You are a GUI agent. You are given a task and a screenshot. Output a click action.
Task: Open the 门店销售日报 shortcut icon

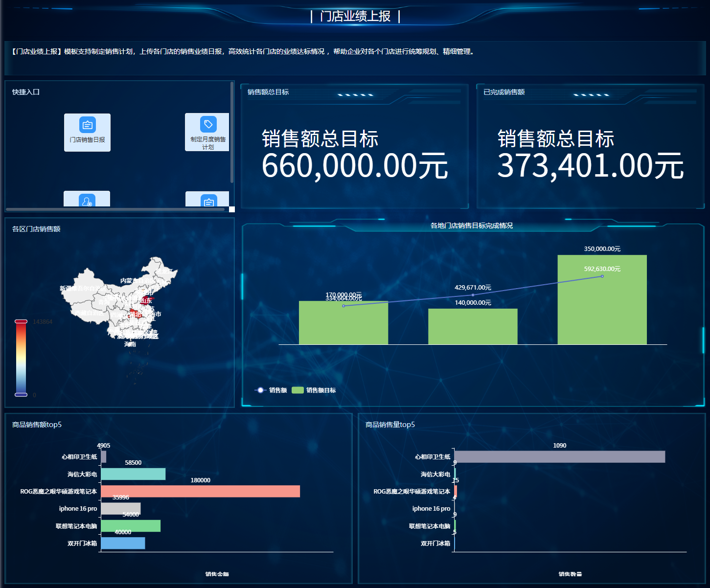point(87,125)
